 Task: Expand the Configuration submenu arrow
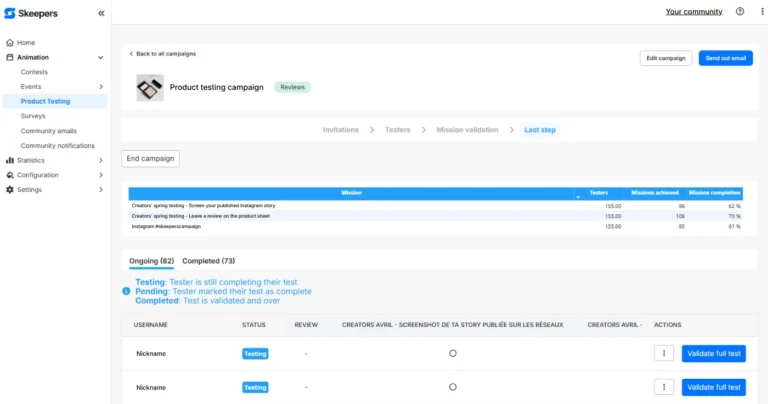pos(101,175)
